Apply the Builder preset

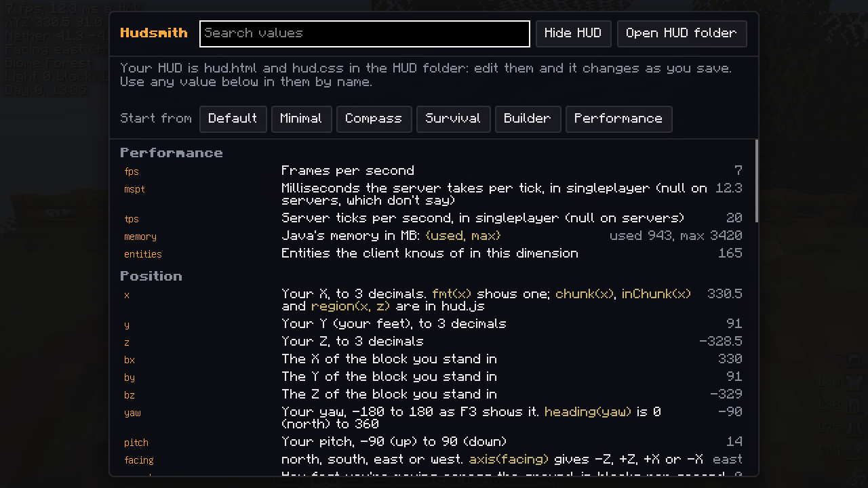coord(528,119)
